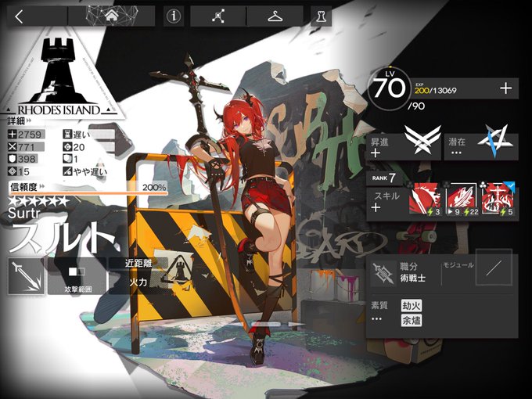Tap the 火力 DPS tag

coord(138,282)
